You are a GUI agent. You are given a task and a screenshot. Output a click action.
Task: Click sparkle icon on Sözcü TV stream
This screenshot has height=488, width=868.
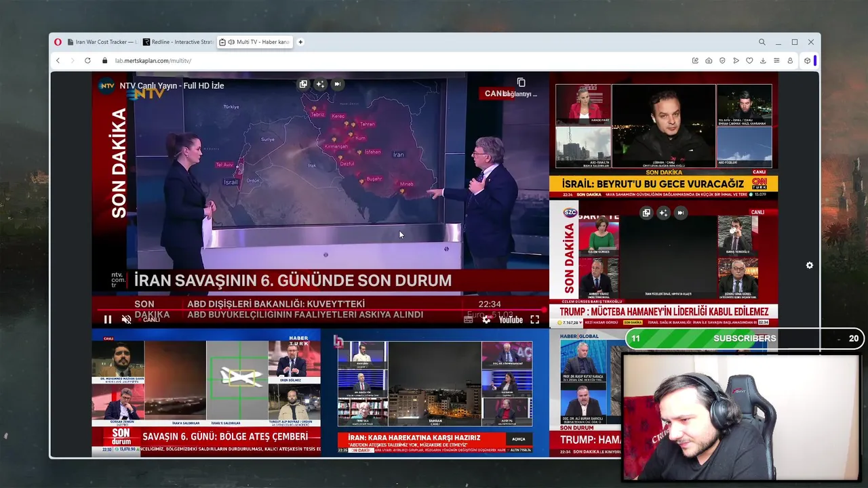(663, 213)
